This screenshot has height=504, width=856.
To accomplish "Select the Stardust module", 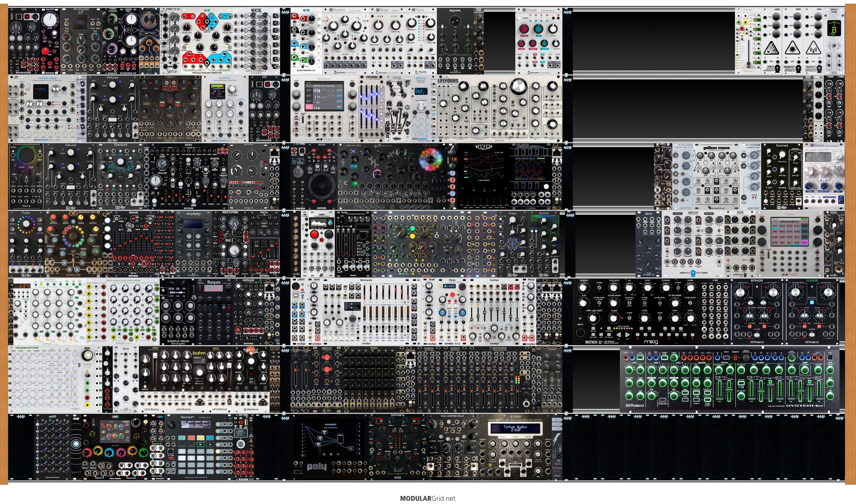I will pos(120,176).
